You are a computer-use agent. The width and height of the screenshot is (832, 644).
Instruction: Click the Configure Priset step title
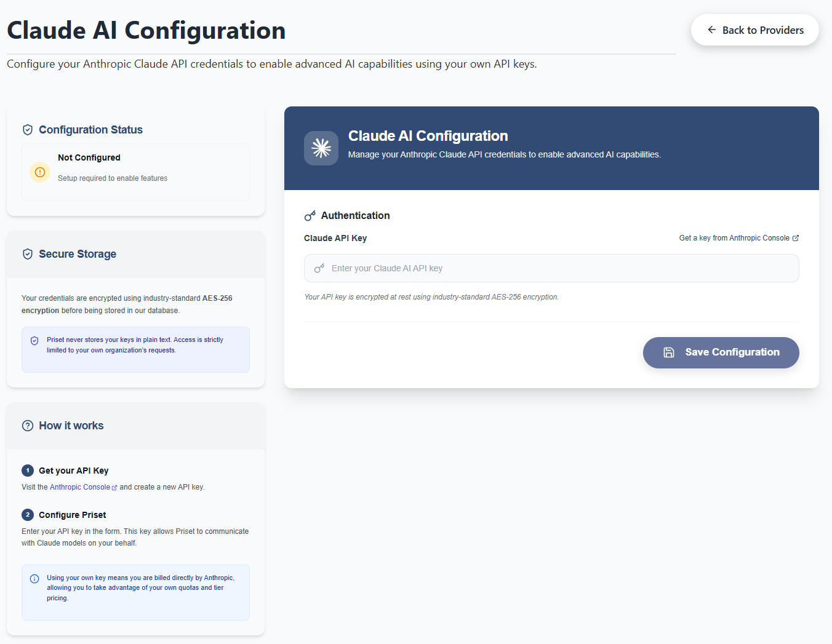click(x=73, y=515)
